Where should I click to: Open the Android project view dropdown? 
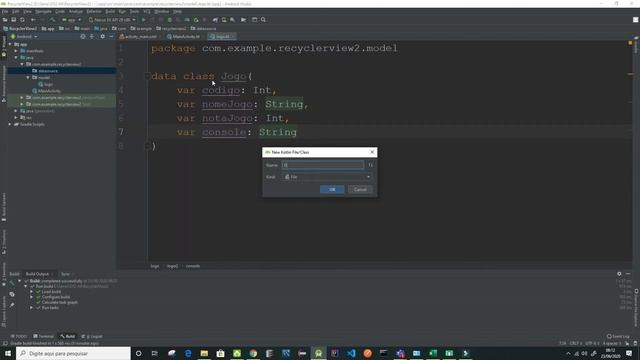tap(24, 36)
